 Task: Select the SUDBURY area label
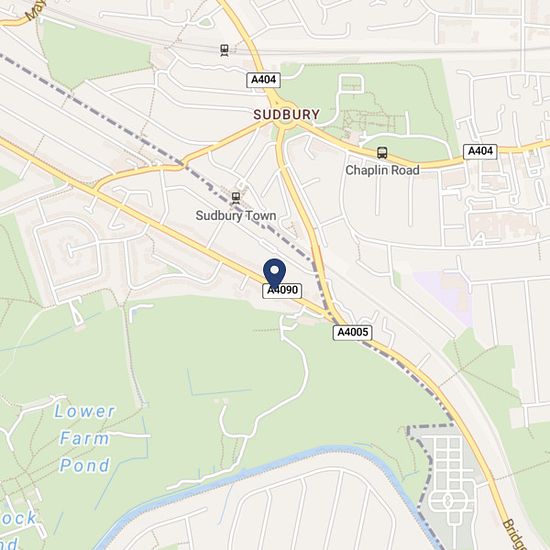tap(287, 115)
